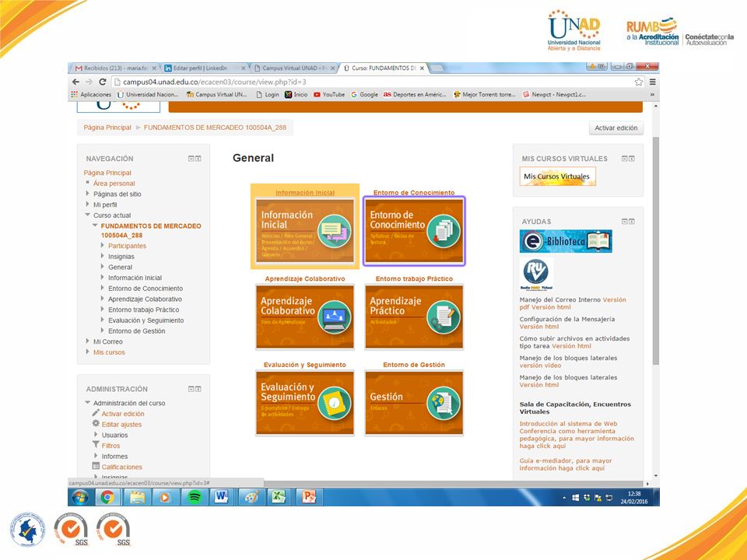Image resolution: width=747 pixels, height=560 pixels.
Task: Open Paint from the taskbar
Action: pos(251,497)
